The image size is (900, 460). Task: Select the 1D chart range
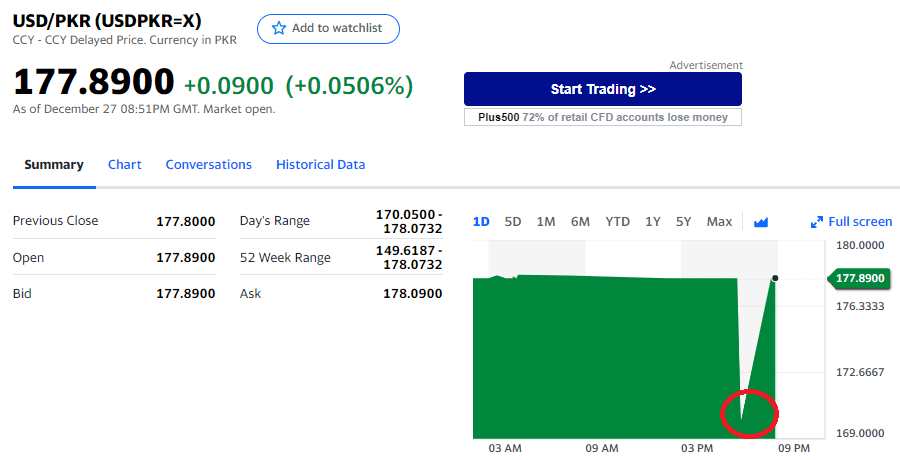pyautogui.click(x=481, y=222)
